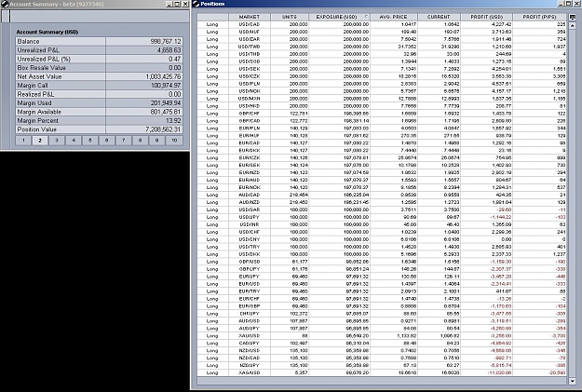Sort positions by UNITS column header

(290, 17)
